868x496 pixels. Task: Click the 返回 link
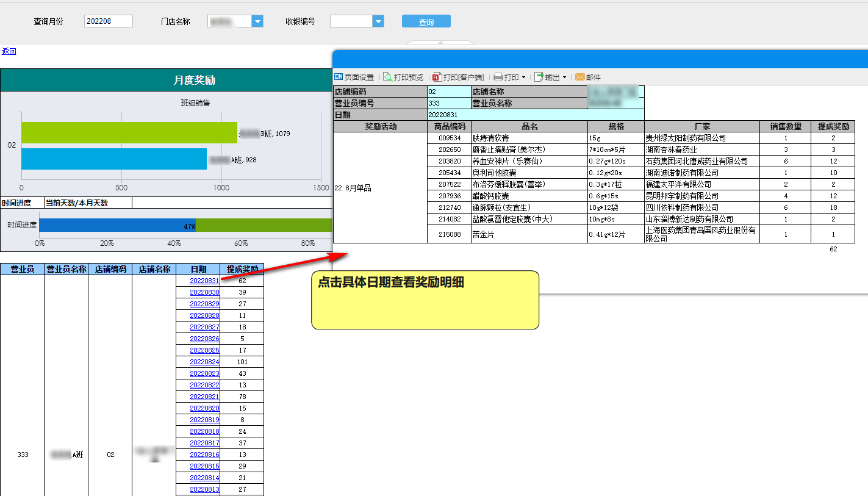pos(9,51)
